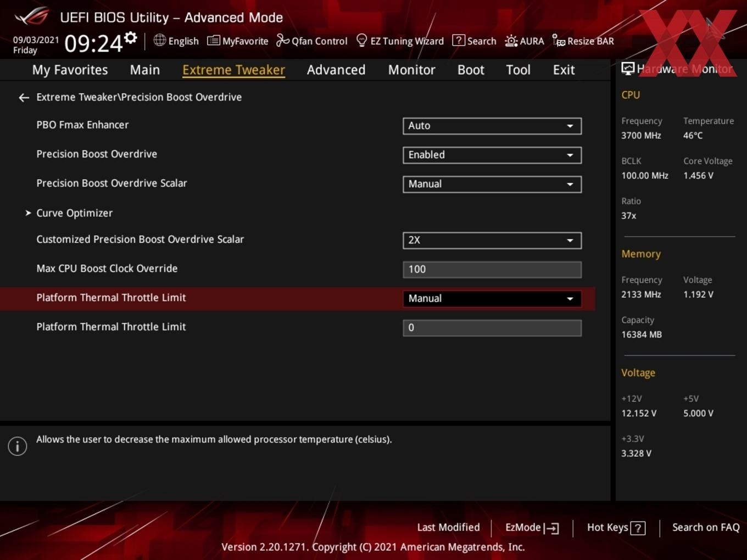Open the Boot tab
Screen dimensions: 747x560
pos(471,70)
